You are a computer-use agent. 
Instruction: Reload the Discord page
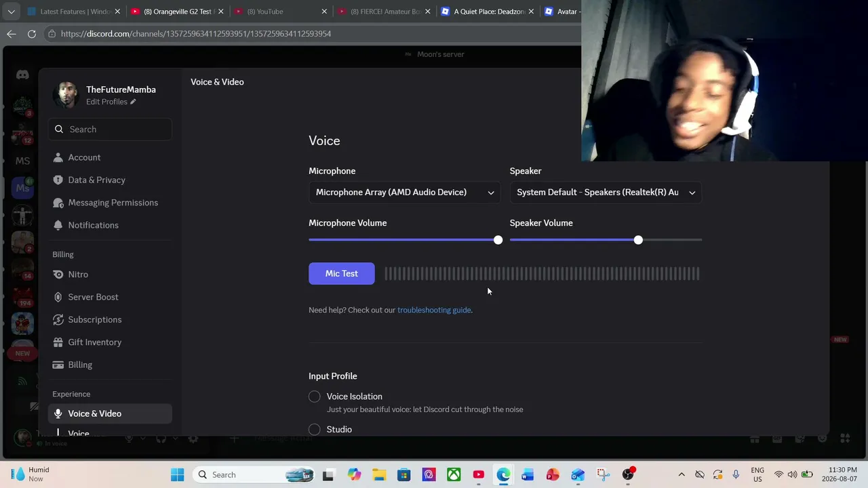pyautogui.click(x=32, y=34)
